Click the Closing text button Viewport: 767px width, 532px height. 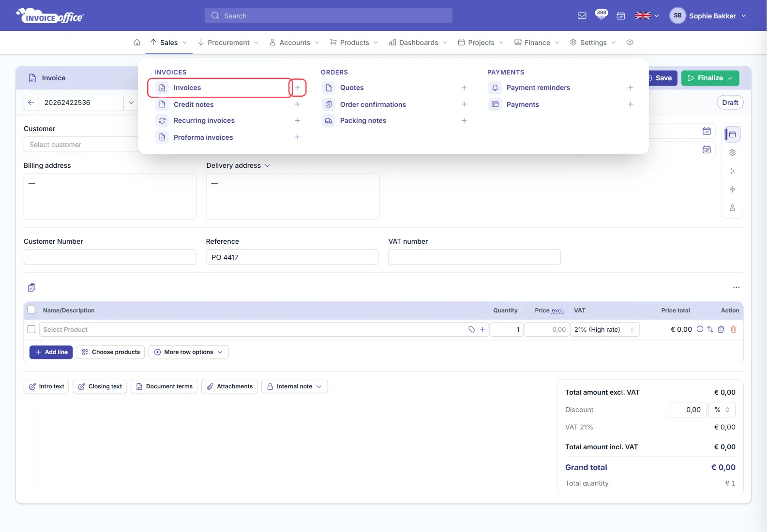tap(100, 386)
